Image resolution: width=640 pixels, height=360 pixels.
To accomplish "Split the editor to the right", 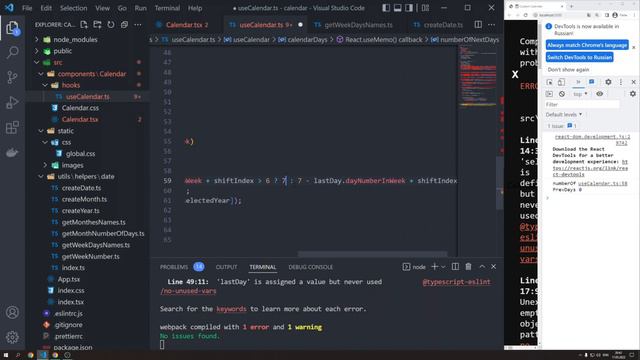I will (478, 24).
